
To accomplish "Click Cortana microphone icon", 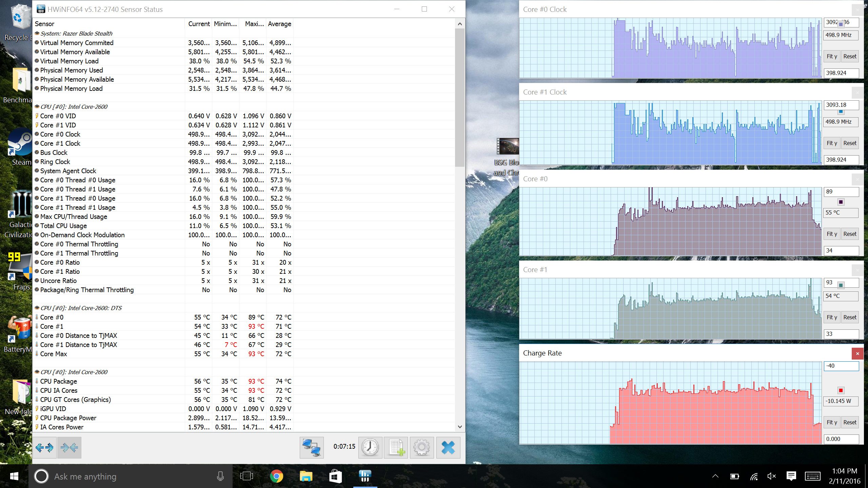I will (220, 476).
